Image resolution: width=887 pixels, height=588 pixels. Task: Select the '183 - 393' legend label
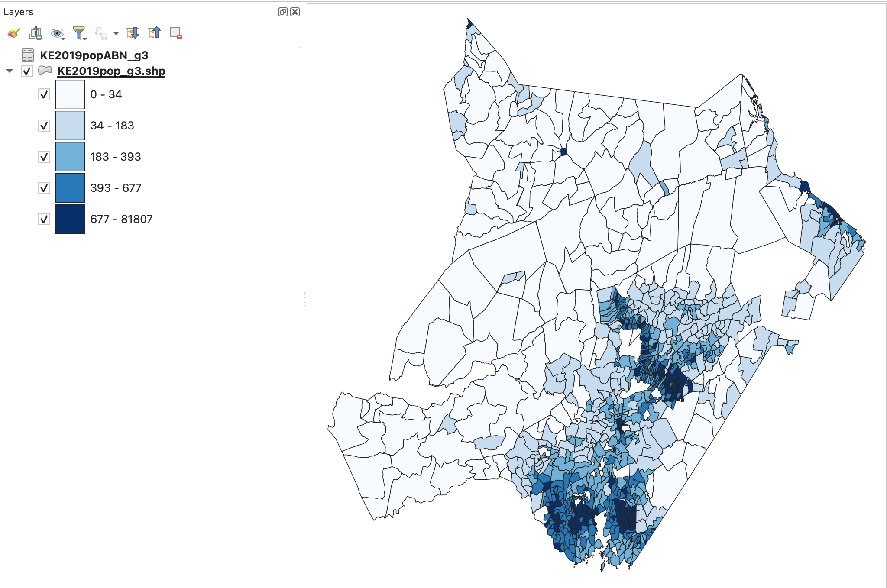pos(116,157)
